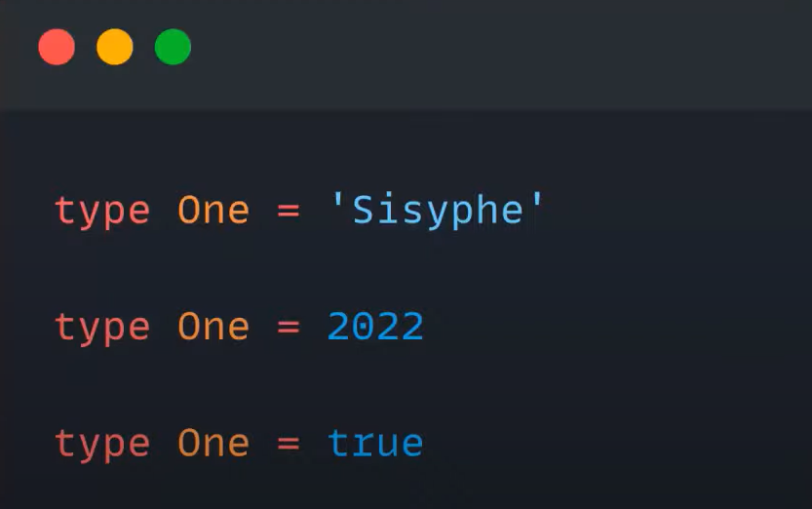
Task: Click 'One' identifier on second line
Action: click(x=213, y=327)
